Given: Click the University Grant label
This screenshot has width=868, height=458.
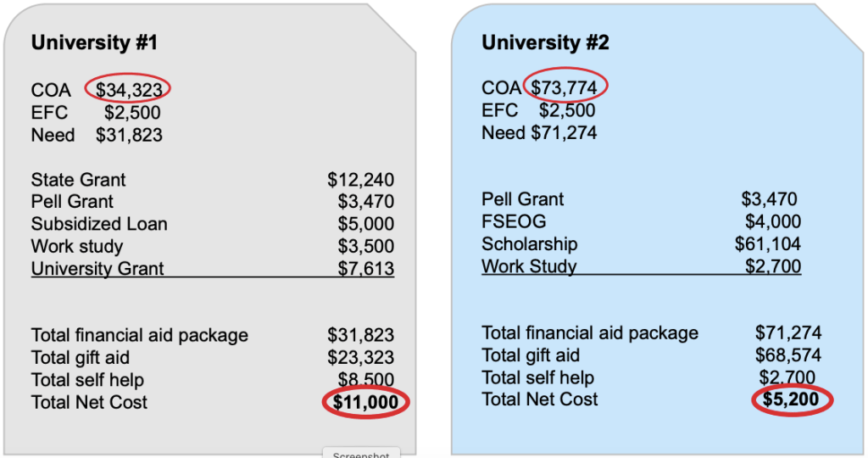Looking at the screenshot, I should coord(97,269).
